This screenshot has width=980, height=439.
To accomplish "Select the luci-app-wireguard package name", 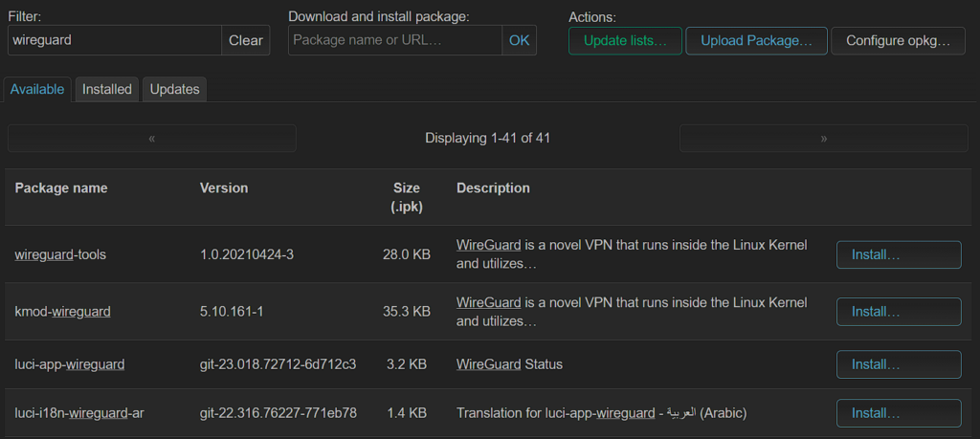I will pos(69,364).
